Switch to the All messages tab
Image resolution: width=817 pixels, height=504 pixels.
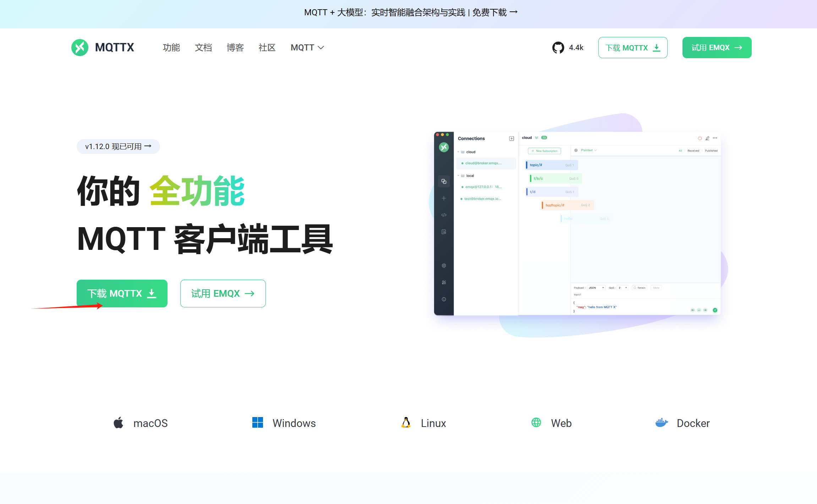680,151
